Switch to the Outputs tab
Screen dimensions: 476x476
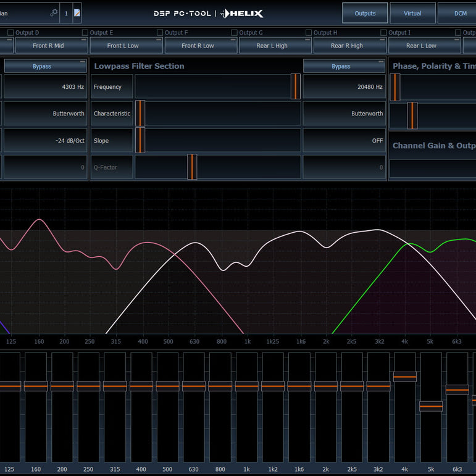point(365,13)
